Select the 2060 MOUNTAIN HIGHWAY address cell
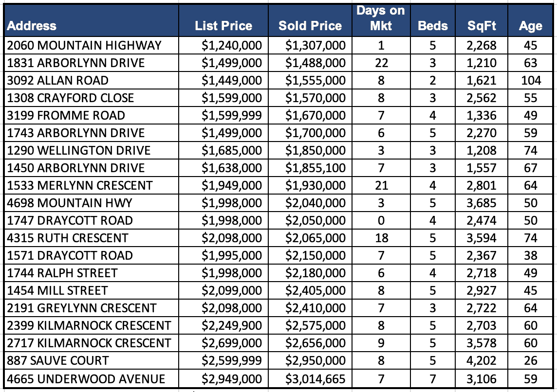The image size is (557, 392). (84, 46)
